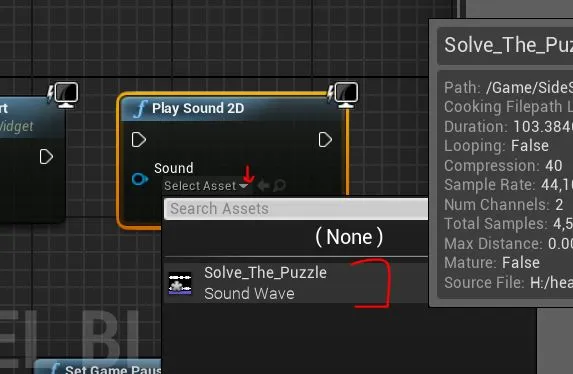This screenshot has width=573, height=374.
Task: Click the blue Sound object pin
Action: click(140, 179)
